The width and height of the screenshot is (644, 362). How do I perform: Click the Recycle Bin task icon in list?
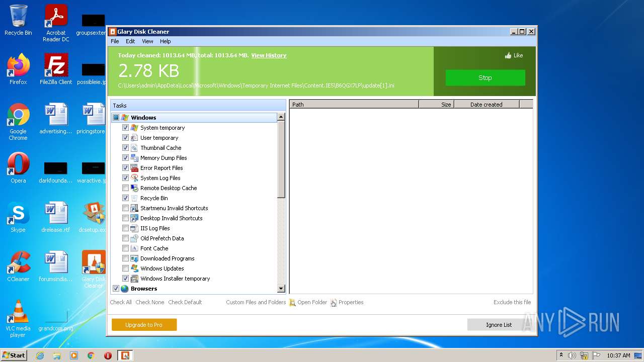coord(134,198)
